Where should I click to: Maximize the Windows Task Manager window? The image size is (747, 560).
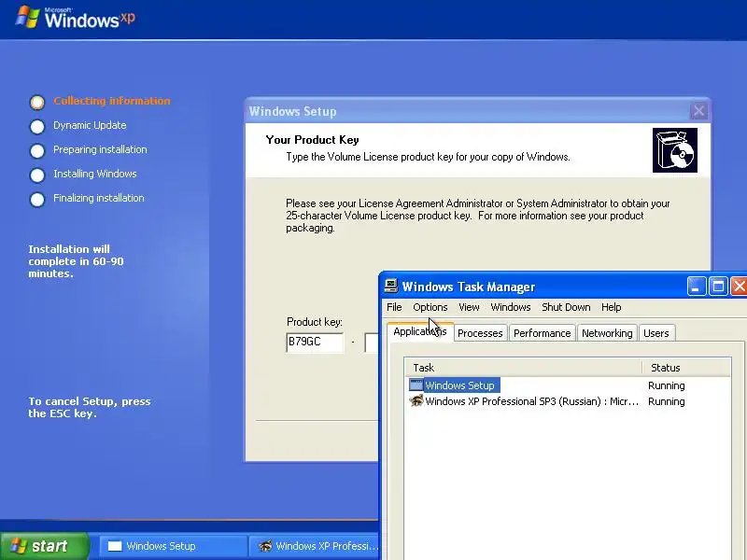(x=718, y=287)
